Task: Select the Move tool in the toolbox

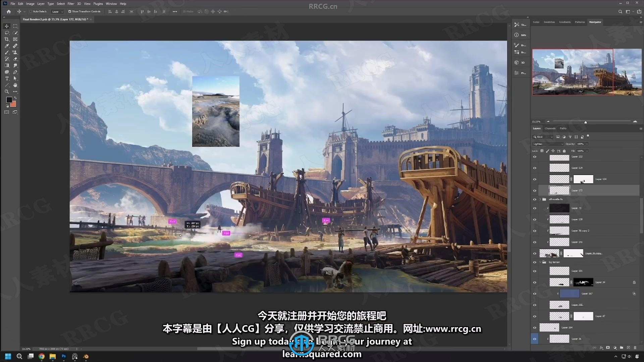Action: [7, 26]
